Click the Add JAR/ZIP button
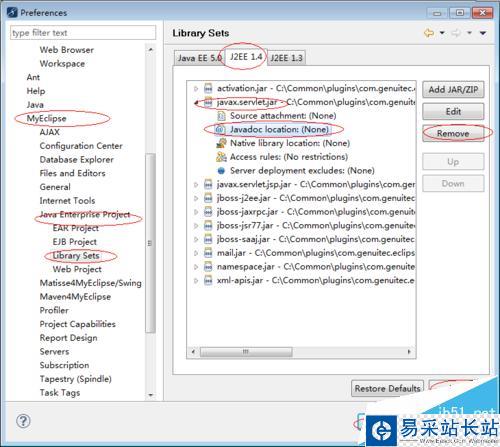Viewport: 500px width, 447px height. point(453,89)
